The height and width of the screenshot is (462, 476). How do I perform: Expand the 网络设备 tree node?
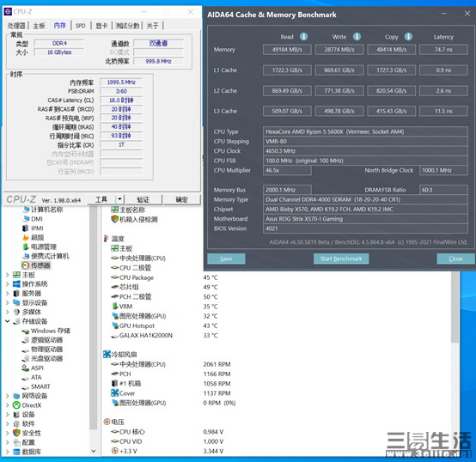[x=7, y=396]
